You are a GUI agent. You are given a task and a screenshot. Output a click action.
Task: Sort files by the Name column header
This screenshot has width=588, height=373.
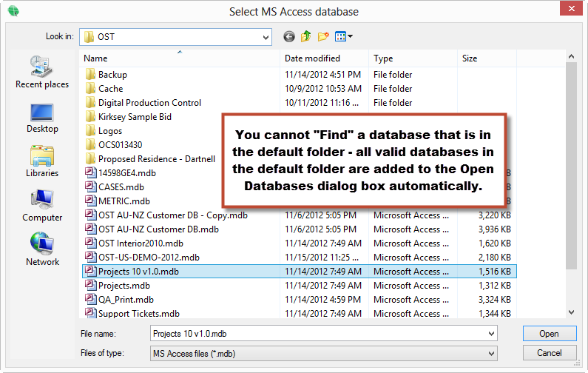pyautogui.click(x=180, y=58)
